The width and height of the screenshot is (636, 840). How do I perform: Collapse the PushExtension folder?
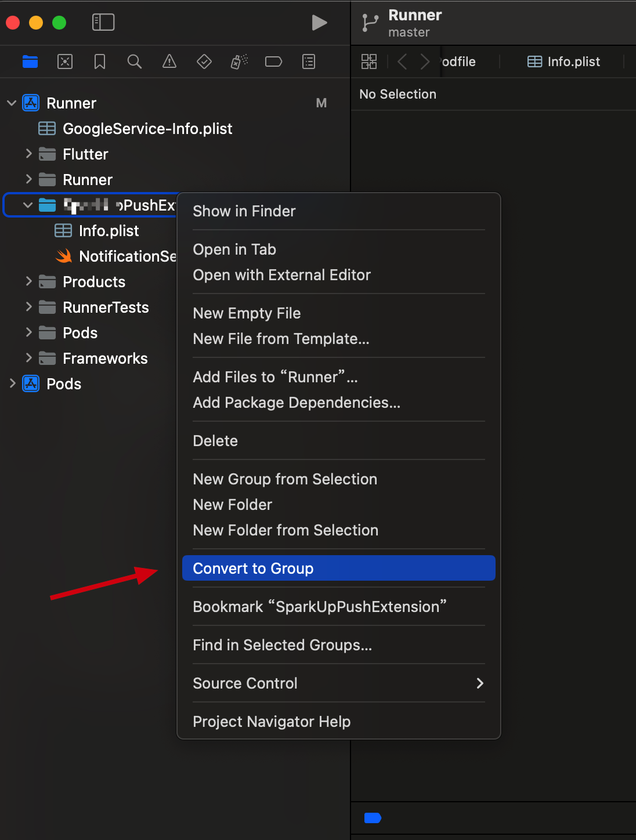pyautogui.click(x=28, y=205)
